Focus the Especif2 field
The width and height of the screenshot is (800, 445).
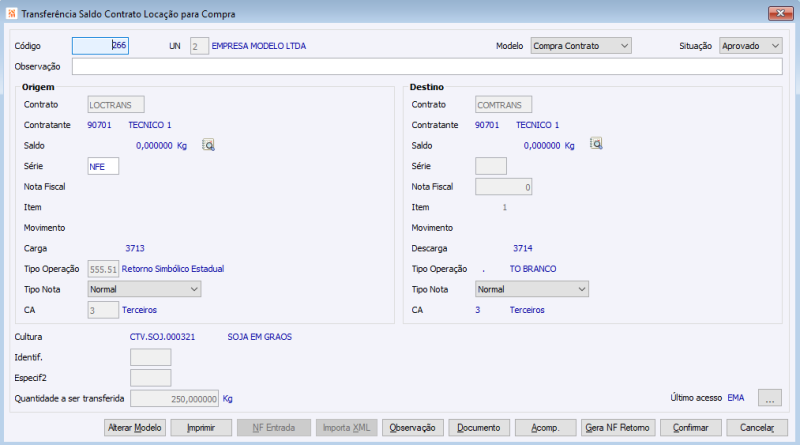[151, 378]
